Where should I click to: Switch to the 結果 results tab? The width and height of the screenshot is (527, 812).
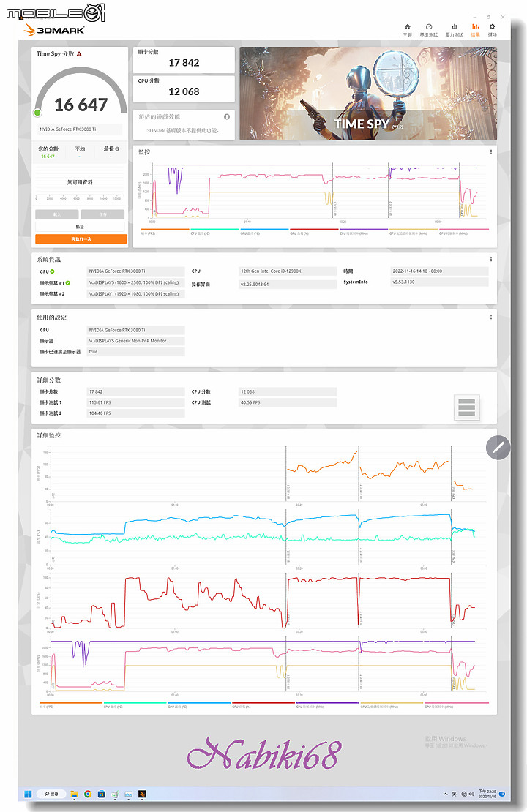coord(475,30)
